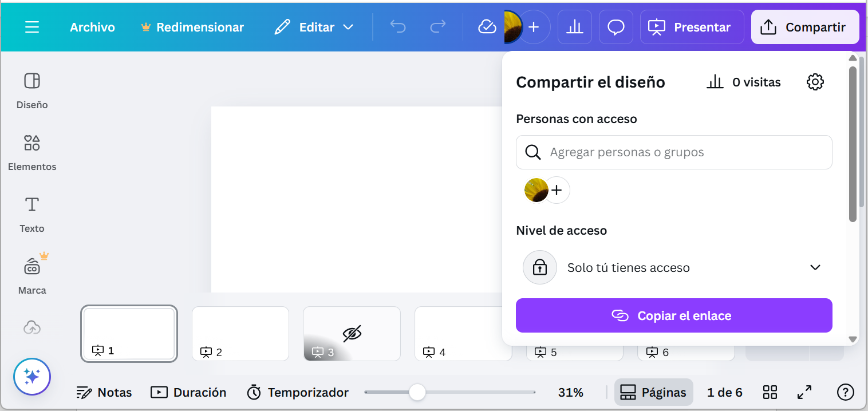Open share settings gear icon
Viewport: 868px width, 411px height.
pos(815,82)
